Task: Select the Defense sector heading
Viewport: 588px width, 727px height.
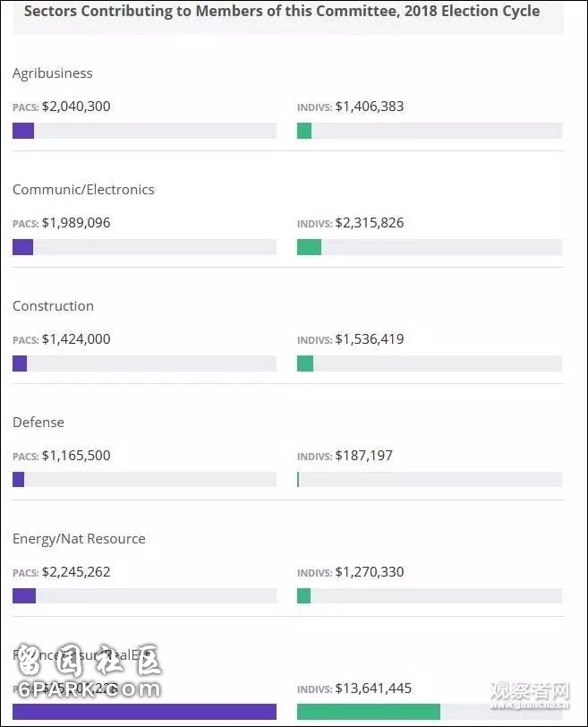Action: click(x=38, y=423)
